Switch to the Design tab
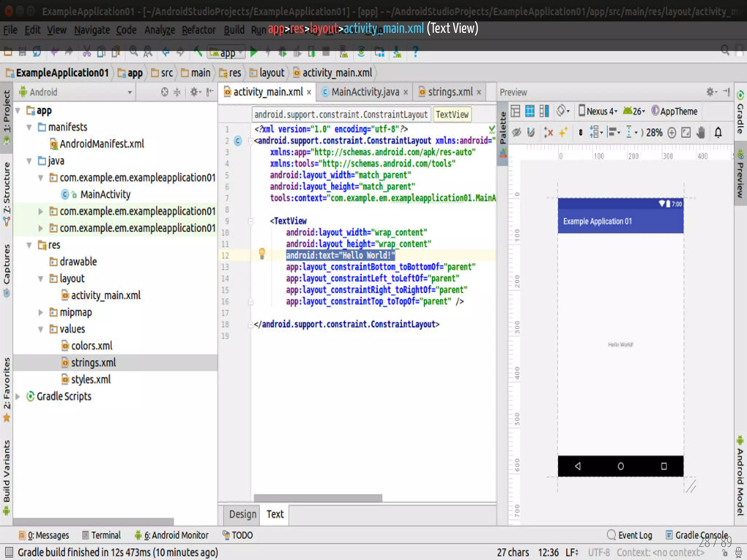The height and width of the screenshot is (560, 747). coord(243,514)
